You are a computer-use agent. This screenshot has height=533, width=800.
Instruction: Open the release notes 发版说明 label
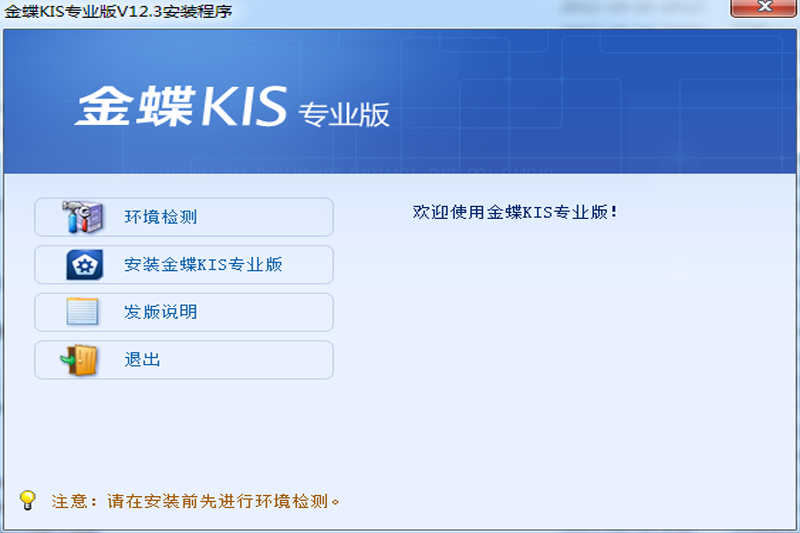point(160,312)
